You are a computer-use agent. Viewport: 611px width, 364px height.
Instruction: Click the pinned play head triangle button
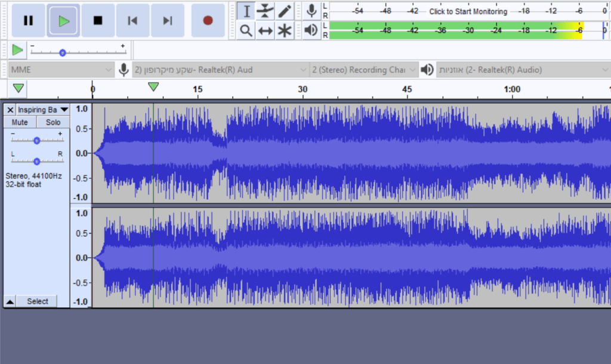click(x=18, y=88)
